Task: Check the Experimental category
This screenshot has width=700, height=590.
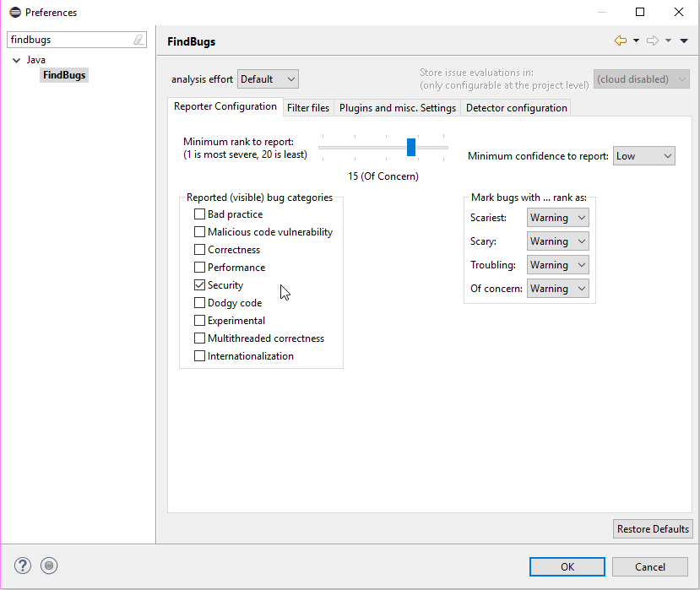Action: pyautogui.click(x=199, y=321)
